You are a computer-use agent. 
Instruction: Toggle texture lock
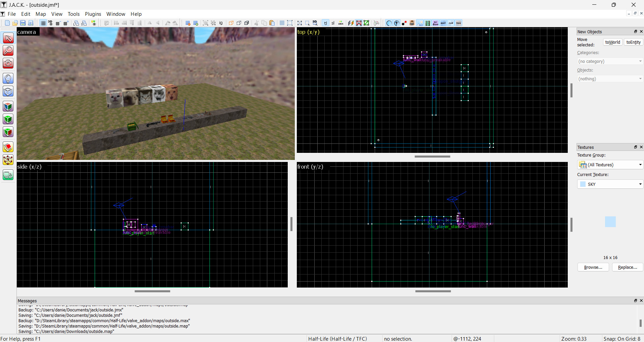coord(326,23)
